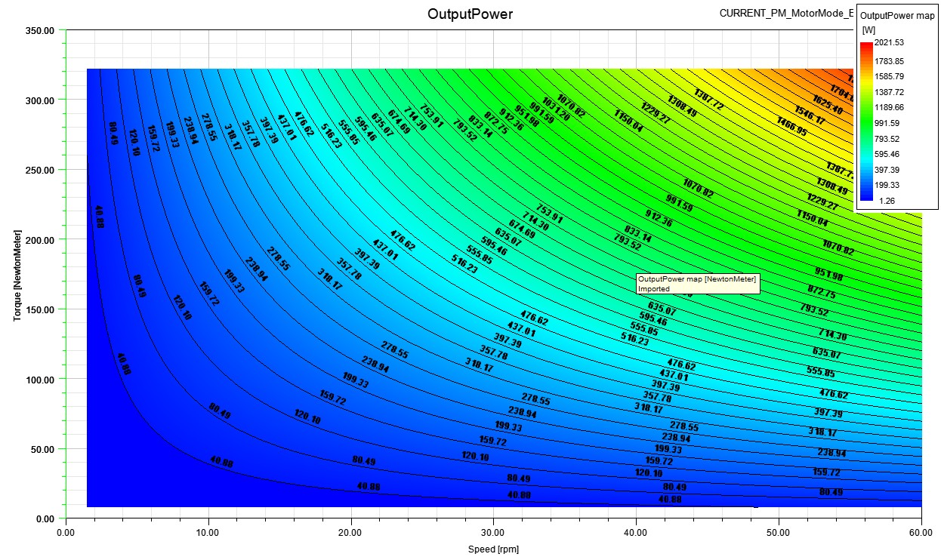Select the OutputPower map legend title
941x560 pixels.
[897, 15]
